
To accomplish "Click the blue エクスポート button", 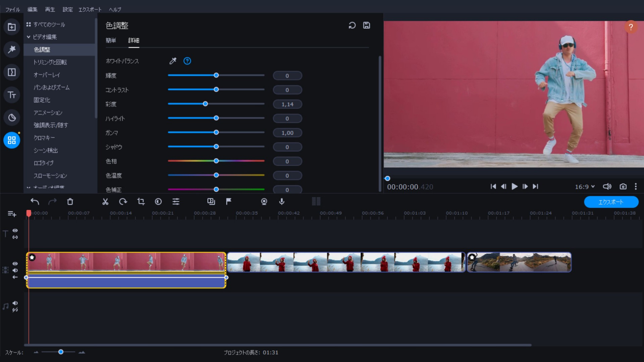I will pos(611,202).
